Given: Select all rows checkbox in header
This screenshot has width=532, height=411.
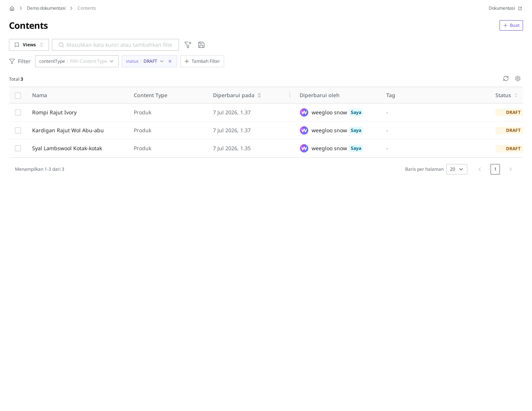Looking at the screenshot, I should pyautogui.click(x=18, y=95).
